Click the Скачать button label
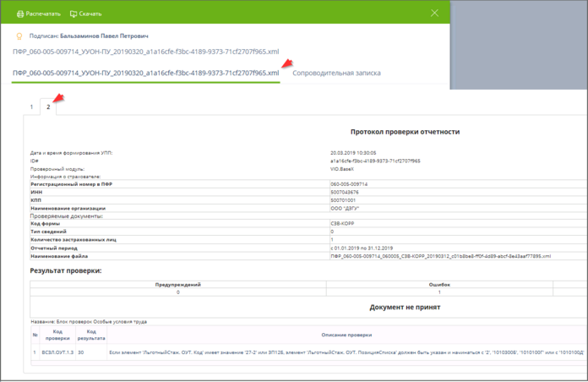588x382 pixels. (x=90, y=14)
